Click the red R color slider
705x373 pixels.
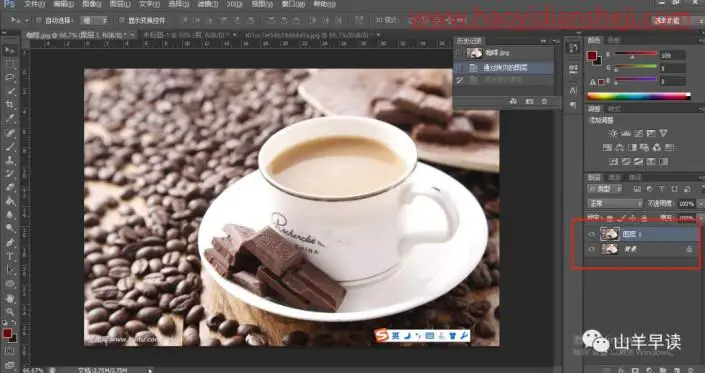coord(636,53)
